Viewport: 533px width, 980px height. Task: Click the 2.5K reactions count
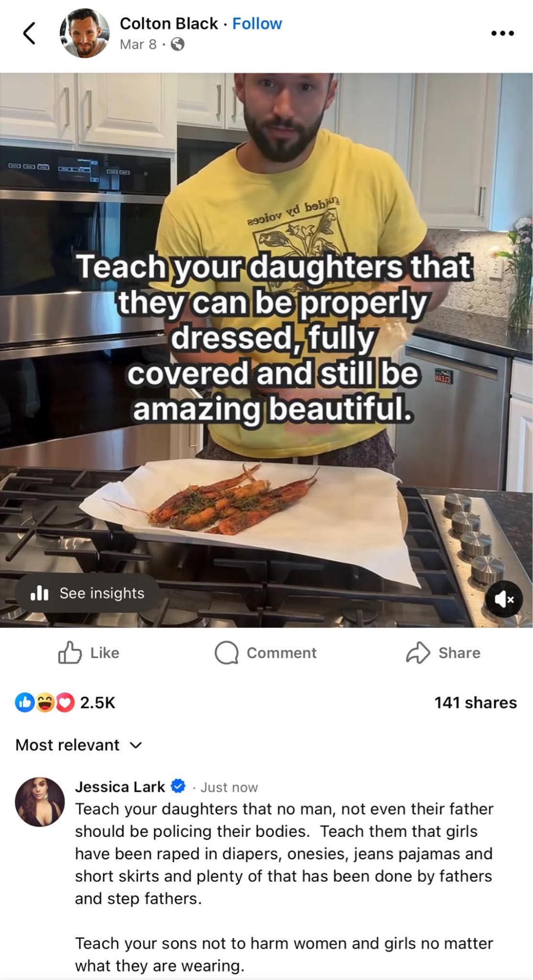coord(98,703)
